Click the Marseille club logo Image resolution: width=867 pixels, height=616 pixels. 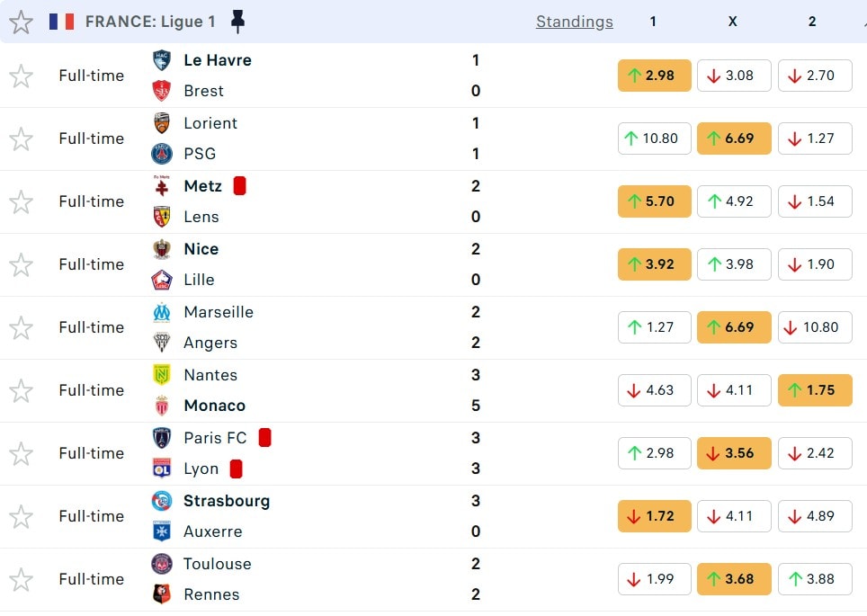point(162,312)
